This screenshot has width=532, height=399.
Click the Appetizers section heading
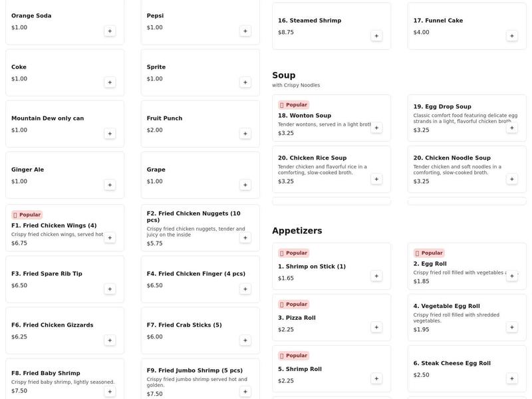(297, 231)
